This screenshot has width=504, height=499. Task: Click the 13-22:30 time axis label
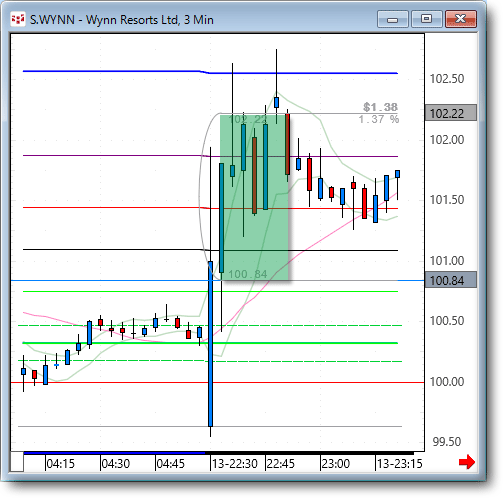(x=235, y=464)
